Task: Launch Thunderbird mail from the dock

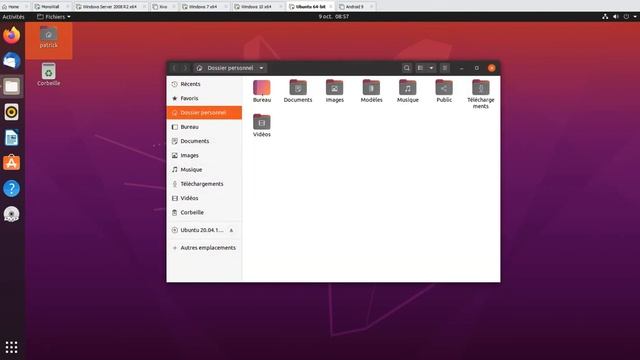Action: [11, 61]
